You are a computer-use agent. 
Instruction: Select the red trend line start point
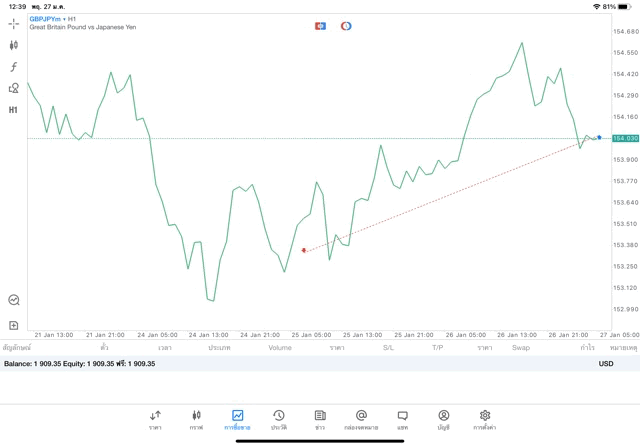point(304,250)
